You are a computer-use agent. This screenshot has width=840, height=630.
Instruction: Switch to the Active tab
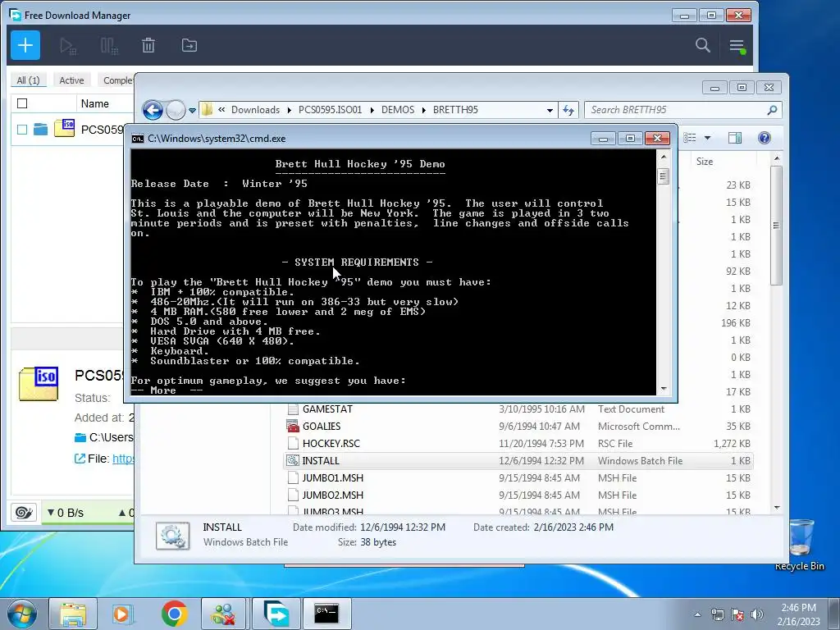click(x=71, y=80)
